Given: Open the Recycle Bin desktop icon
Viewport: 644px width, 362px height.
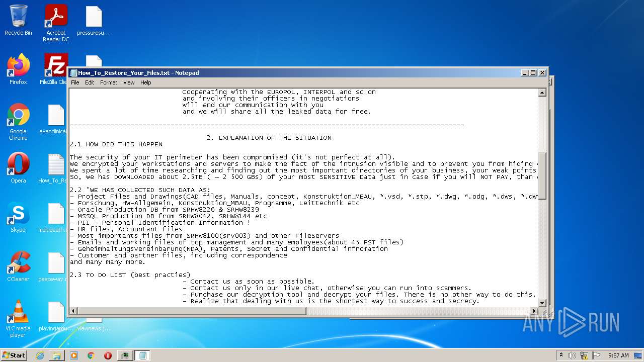Looking at the screenshot, I should 18,20.
